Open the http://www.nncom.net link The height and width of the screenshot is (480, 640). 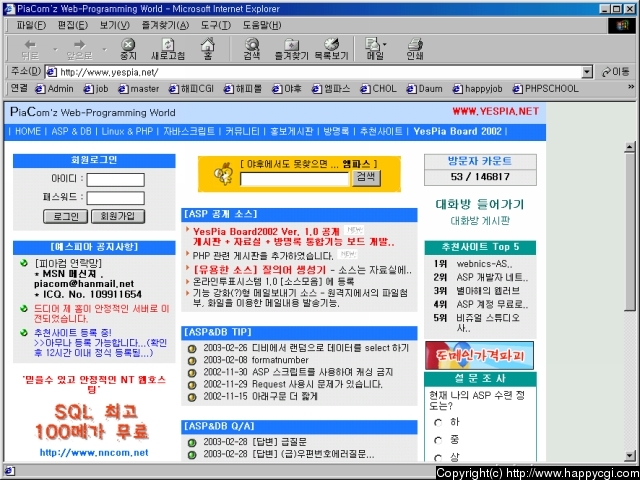click(x=94, y=453)
